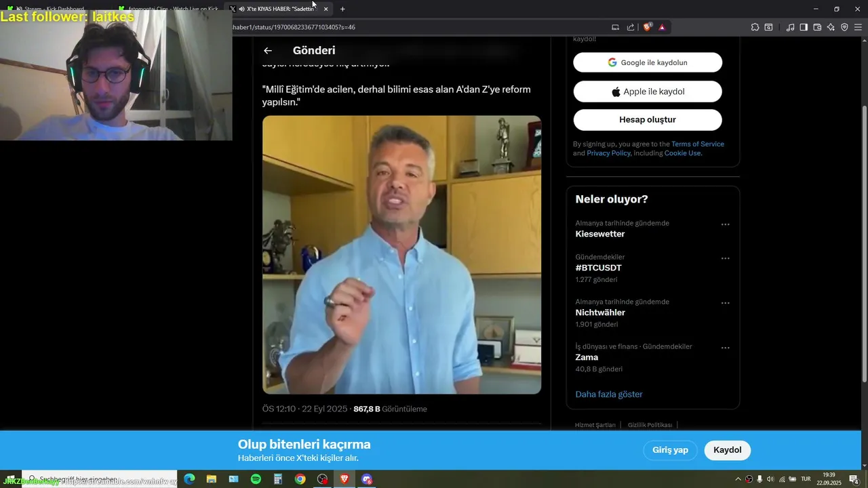Open Leo AI sparkle icon
Image resolution: width=868 pixels, height=488 pixels.
(831, 27)
